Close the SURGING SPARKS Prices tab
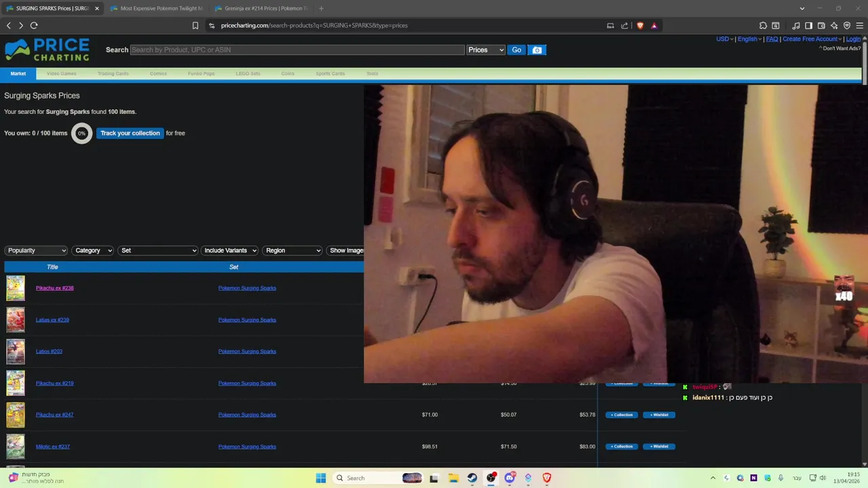The image size is (868, 488). tap(97, 8)
